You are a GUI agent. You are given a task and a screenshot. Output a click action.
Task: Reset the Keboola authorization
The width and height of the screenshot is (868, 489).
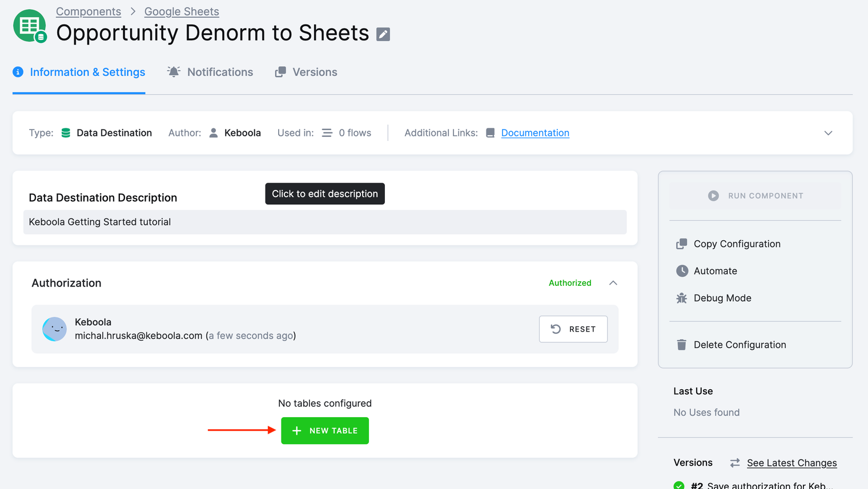[573, 329]
